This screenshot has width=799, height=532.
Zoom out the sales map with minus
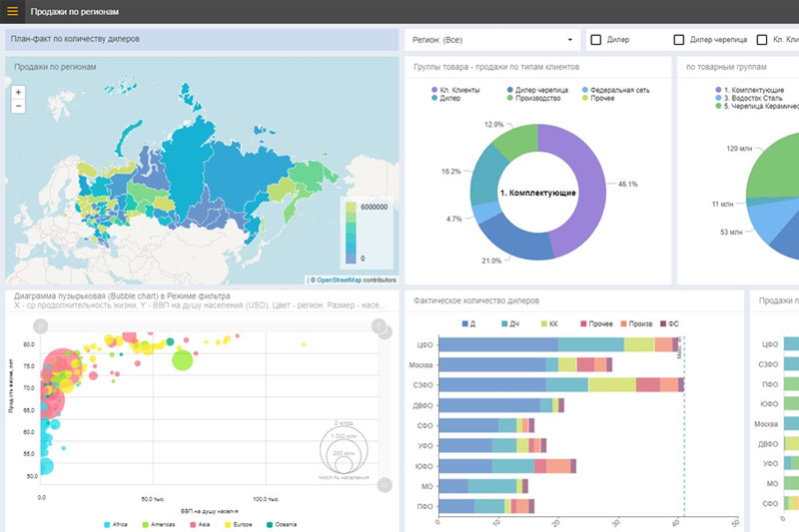pyautogui.click(x=18, y=106)
